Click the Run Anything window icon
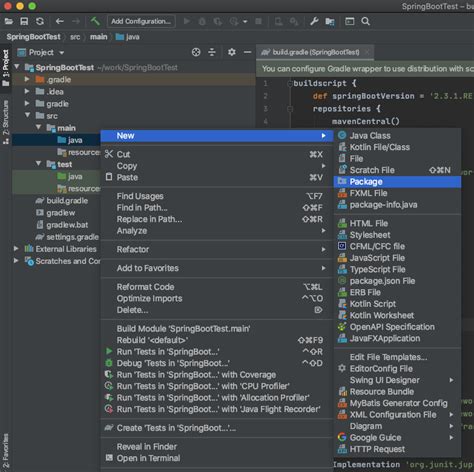This screenshot has width=474, height=472. coord(349,21)
